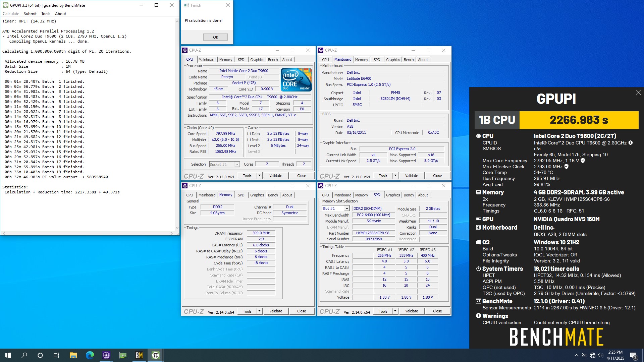
Task: Open taskbar Search
Action: pyautogui.click(x=24, y=355)
